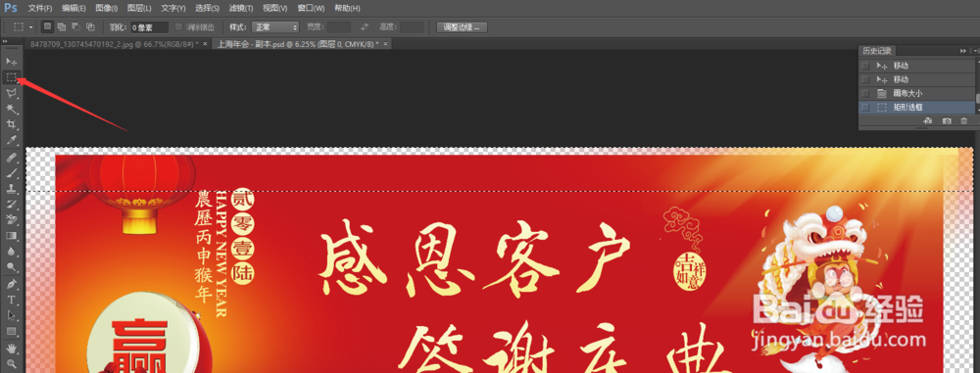Create new snapshot in History panel
Image resolution: width=980 pixels, height=373 pixels.
click(x=947, y=120)
